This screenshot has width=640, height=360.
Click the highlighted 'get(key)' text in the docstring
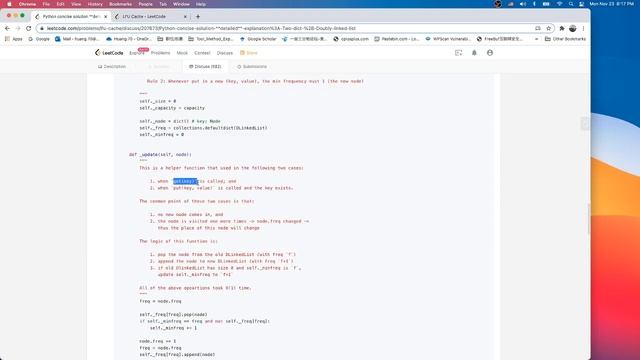185,181
